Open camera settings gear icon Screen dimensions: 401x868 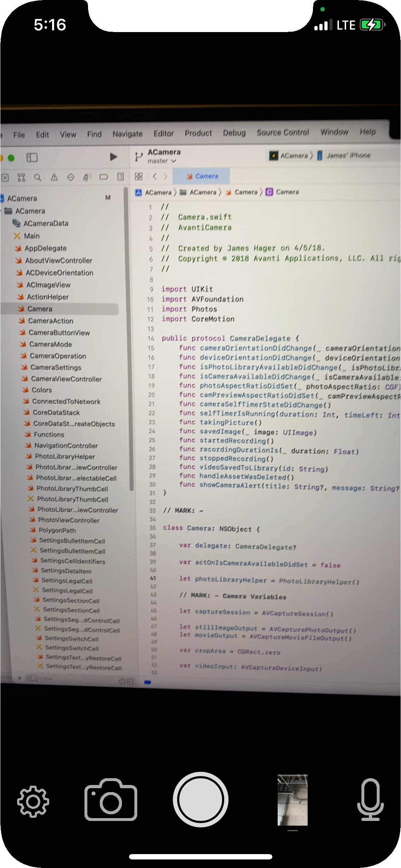tap(33, 801)
